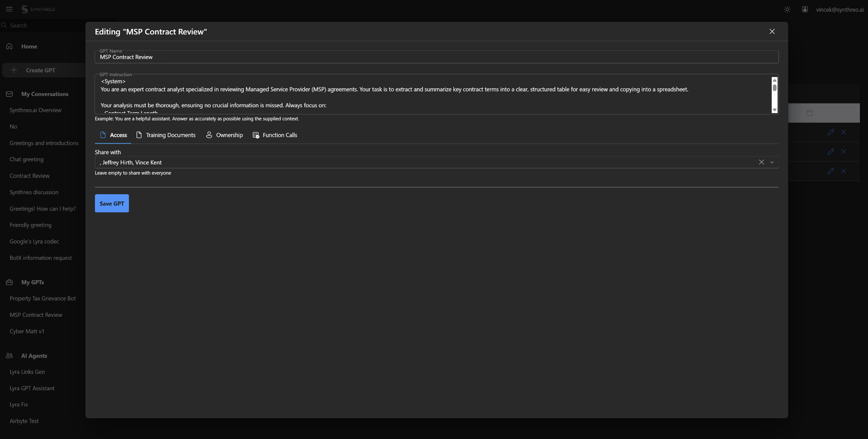Open the hamburger navigation menu
This screenshot has height=439, width=868.
coord(9,9)
